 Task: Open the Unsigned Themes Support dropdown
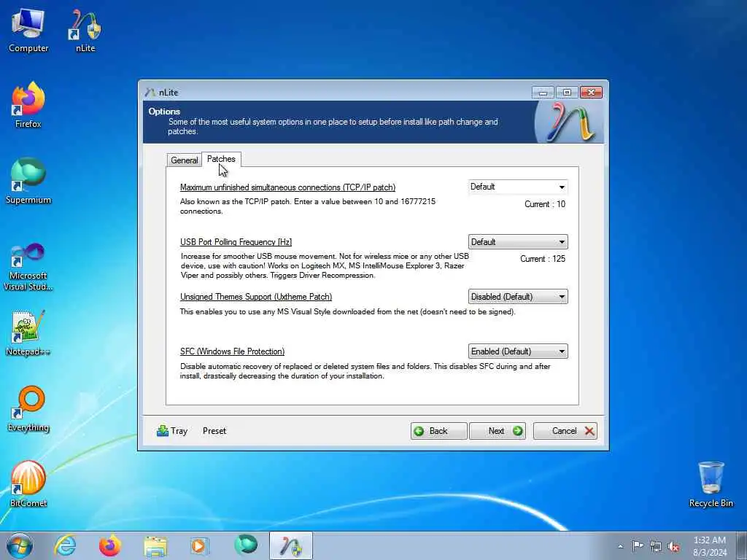click(x=518, y=297)
